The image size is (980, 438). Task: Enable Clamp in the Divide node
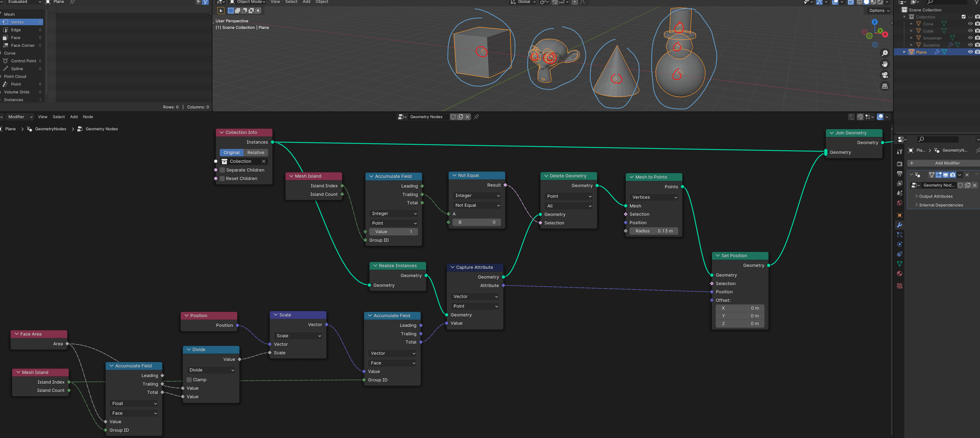coord(189,380)
